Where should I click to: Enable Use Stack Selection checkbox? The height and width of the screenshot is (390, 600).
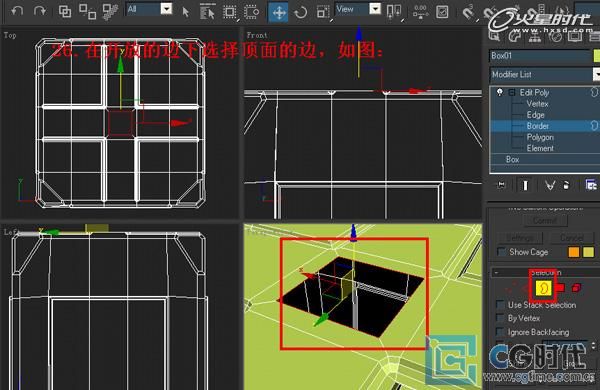(x=500, y=305)
